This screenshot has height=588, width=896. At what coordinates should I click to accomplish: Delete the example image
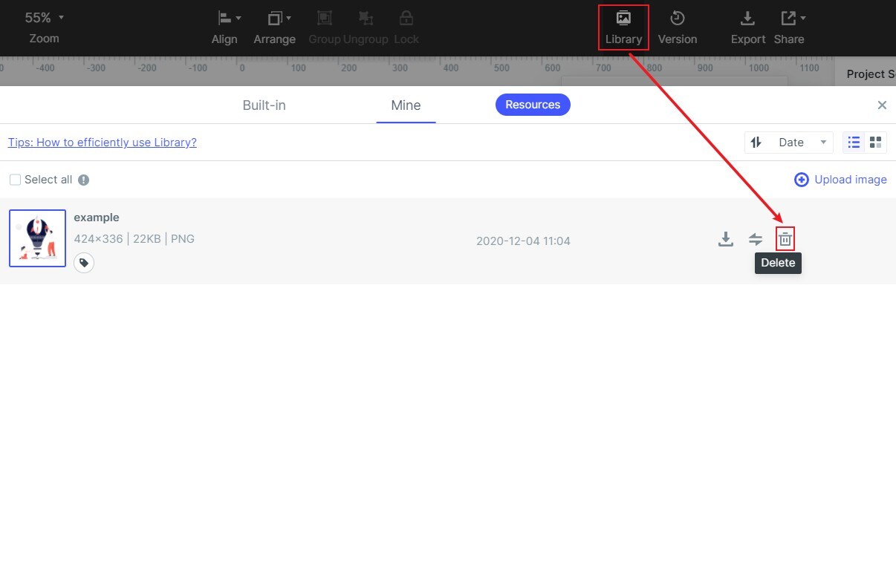(785, 239)
